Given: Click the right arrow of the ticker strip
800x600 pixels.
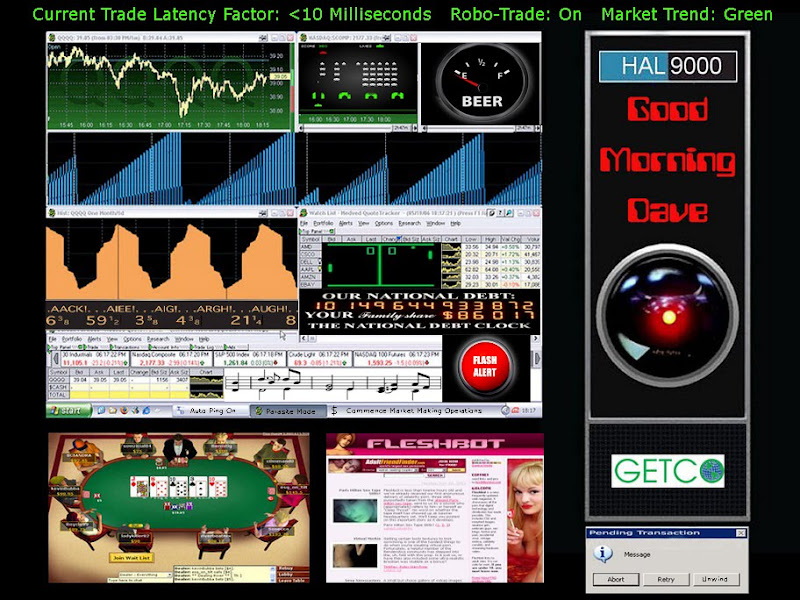Looking at the screenshot, I should (x=536, y=359).
